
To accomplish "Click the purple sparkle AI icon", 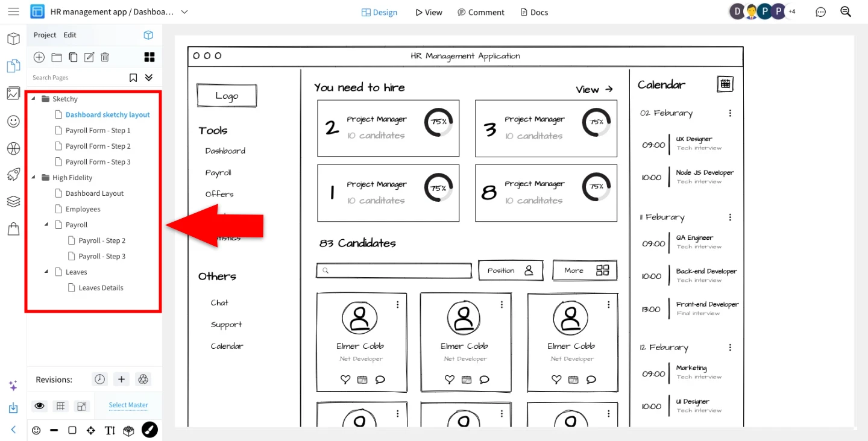I will tap(13, 386).
